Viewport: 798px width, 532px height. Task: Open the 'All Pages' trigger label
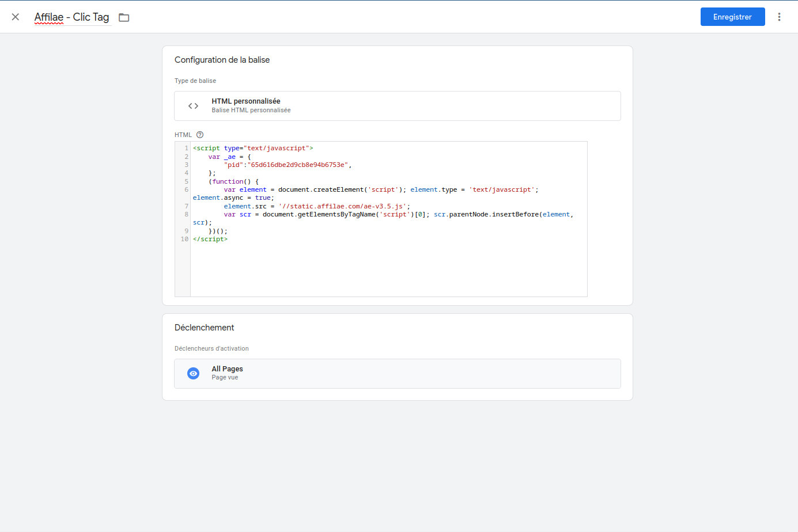227,369
